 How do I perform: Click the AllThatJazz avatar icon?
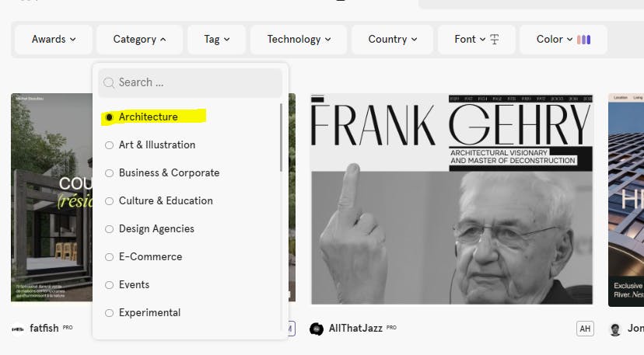[x=317, y=329]
